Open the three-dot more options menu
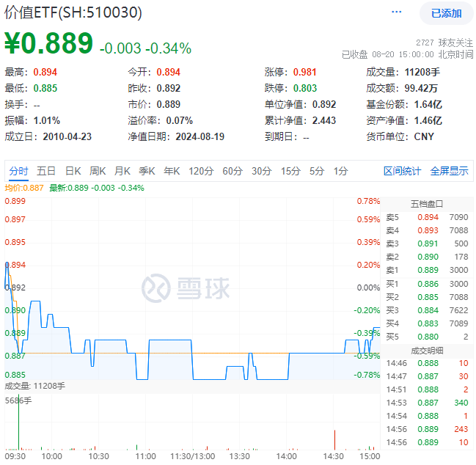This screenshot has height=465, width=476. pos(397,12)
